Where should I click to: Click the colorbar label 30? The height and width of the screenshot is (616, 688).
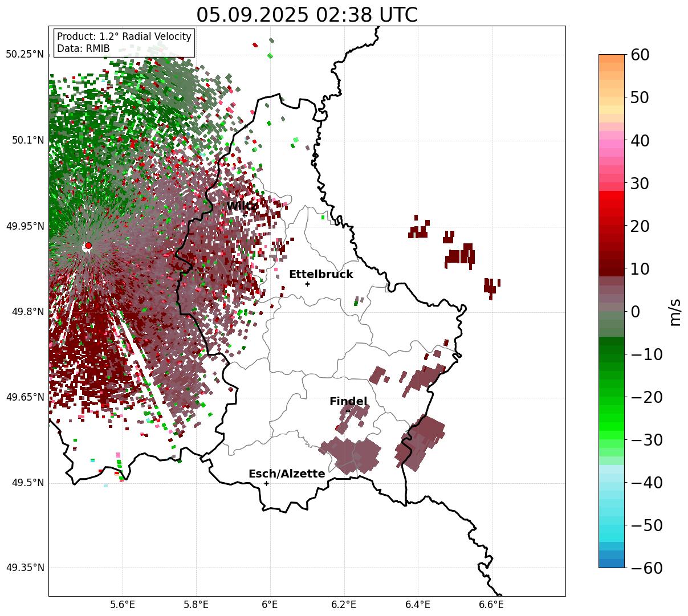click(x=640, y=183)
